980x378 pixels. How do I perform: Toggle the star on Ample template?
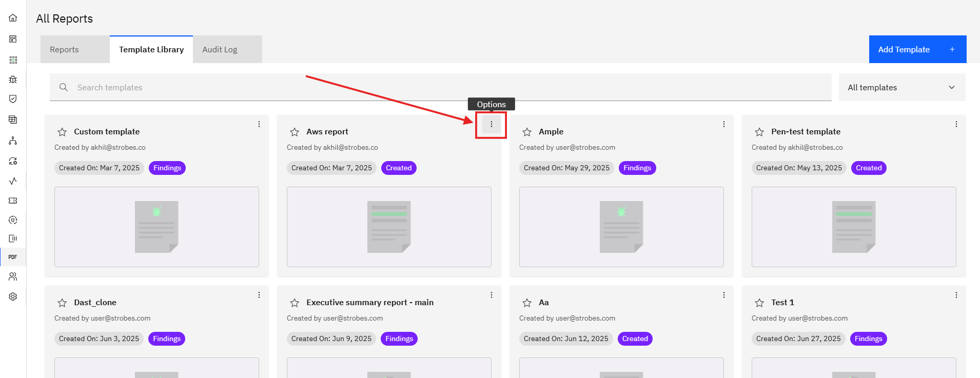[x=527, y=132]
